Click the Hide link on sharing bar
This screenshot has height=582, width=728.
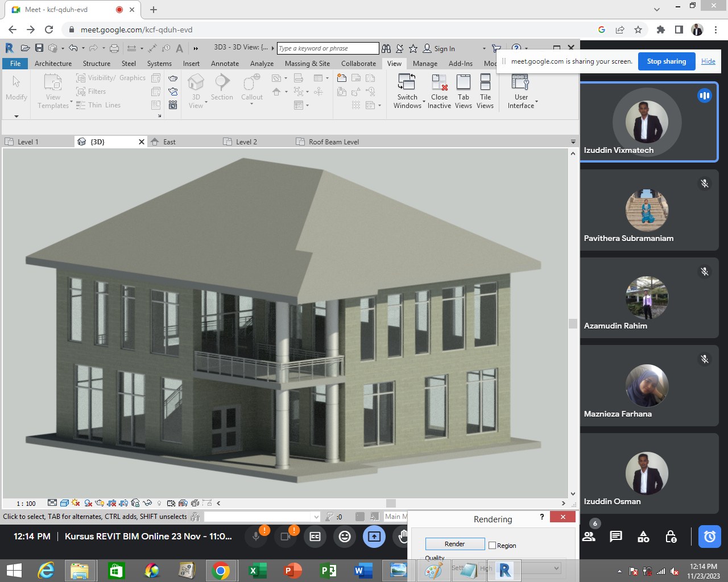(708, 61)
